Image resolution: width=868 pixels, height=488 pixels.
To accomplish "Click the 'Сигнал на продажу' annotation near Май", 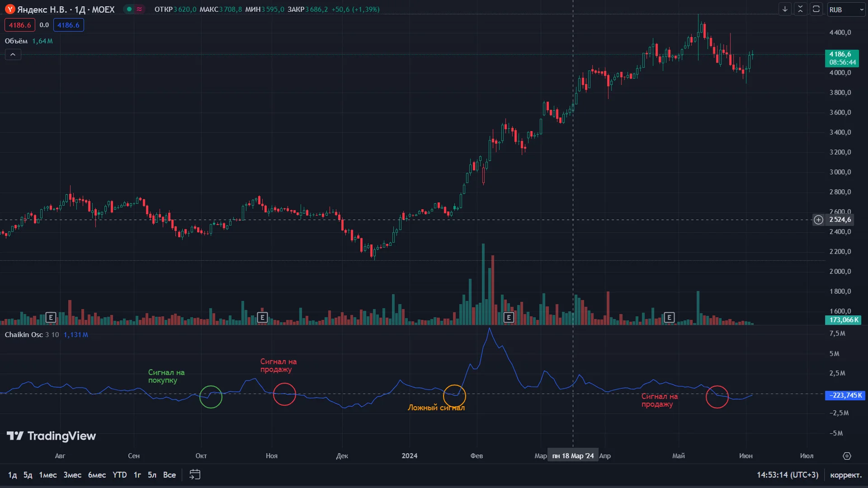I will (660, 400).
